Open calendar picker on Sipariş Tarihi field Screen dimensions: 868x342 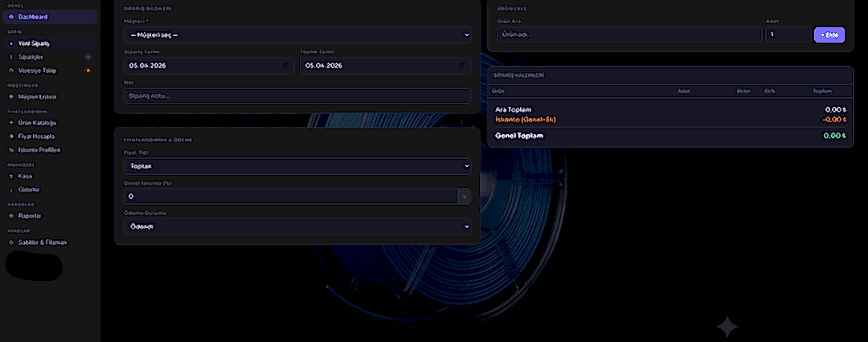pyautogui.click(x=286, y=66)
